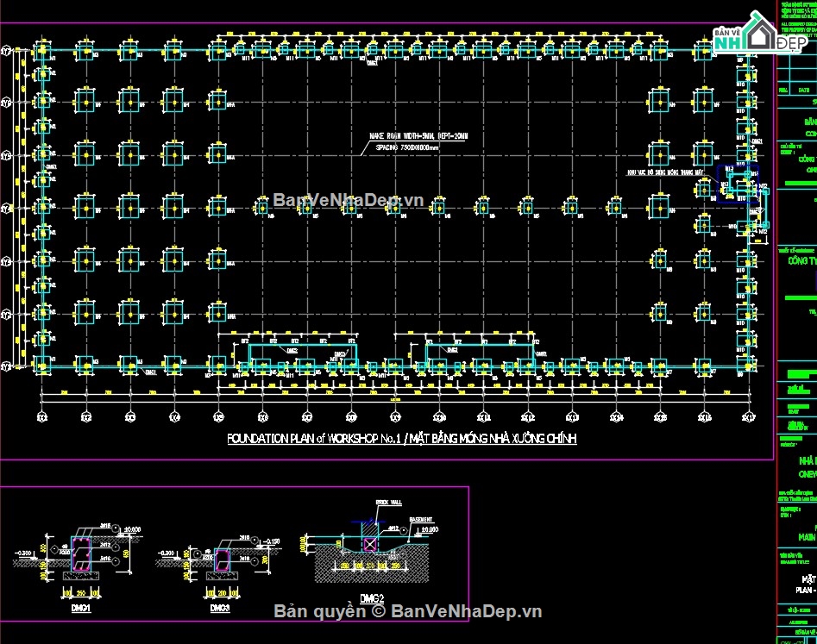Select the blue highlighted elevator pit foundation box
This screenshot has height=644, width=817.
(738, 184)
